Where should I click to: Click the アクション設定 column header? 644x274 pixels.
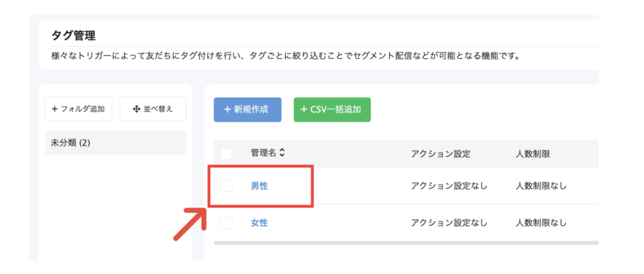coord(440,154)
